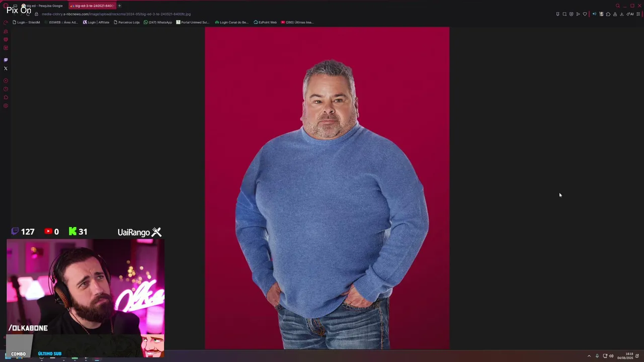Image resolution: width=644 pixels, height=362 pixels.
Task: Open the second sidebar icon below the top one
Action: pos(6,31)
